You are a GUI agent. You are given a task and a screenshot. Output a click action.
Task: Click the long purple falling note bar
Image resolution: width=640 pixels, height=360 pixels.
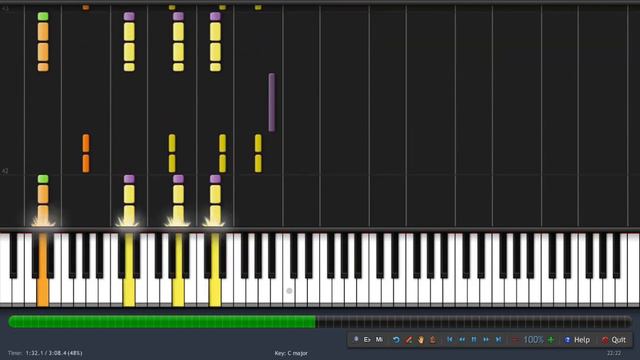(x=272, y=102)
